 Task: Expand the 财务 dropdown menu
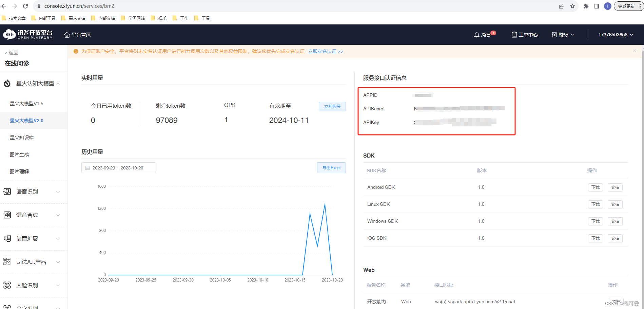coord(563,35)
